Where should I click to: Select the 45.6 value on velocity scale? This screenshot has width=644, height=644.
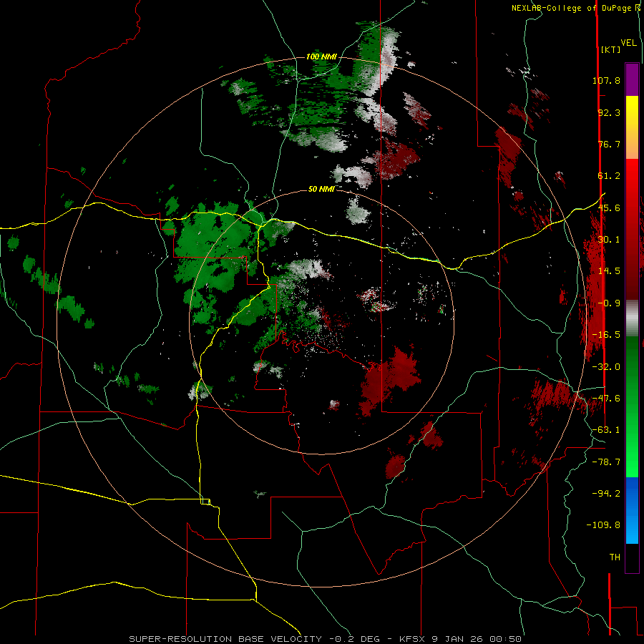click(x=609, y=208)
